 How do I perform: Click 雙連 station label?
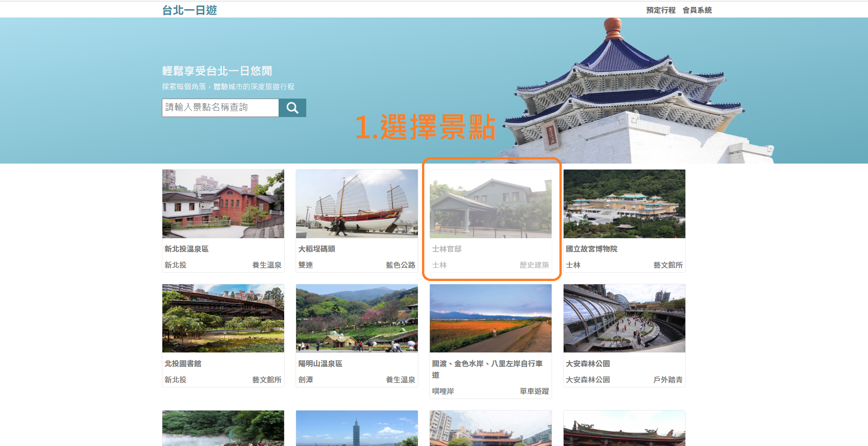[305, 265]
